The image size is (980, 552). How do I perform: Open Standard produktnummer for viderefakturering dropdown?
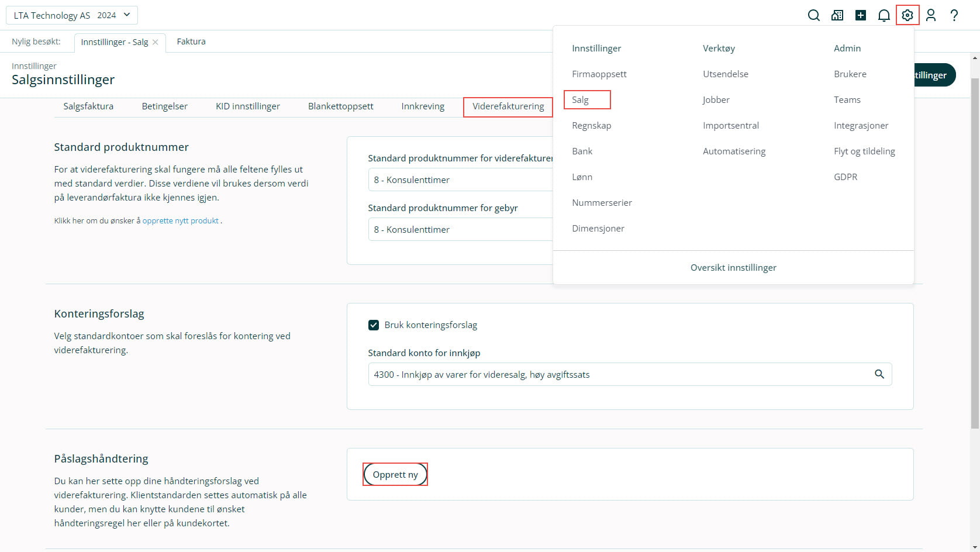coord(459,180)
